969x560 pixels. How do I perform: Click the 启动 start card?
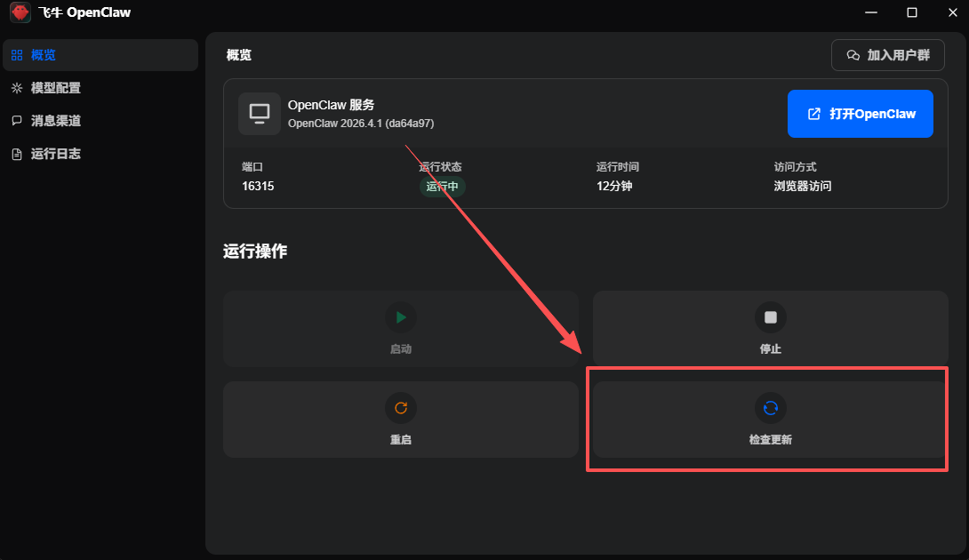tap(400, 329)
